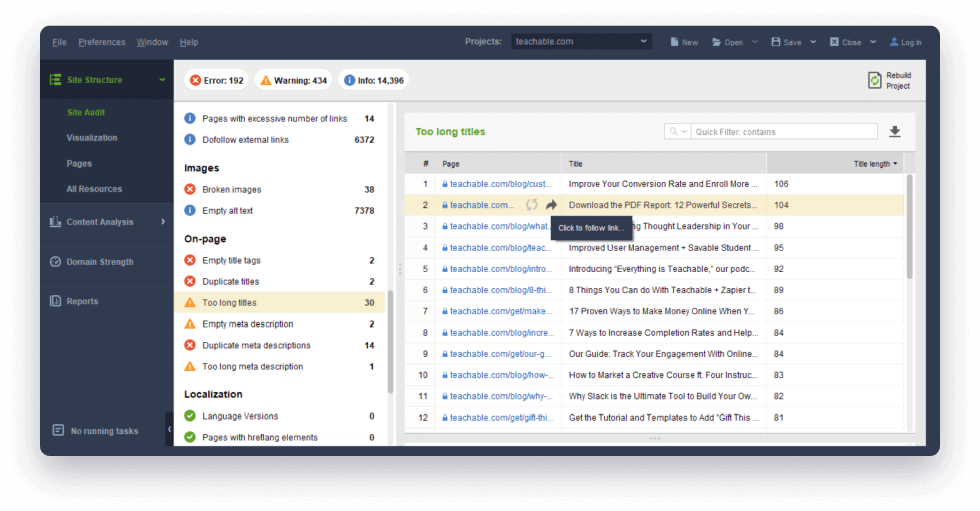Screen dimensions: 980x511
Task: Click the Too long titles count 30
Action: click(369, 302)
